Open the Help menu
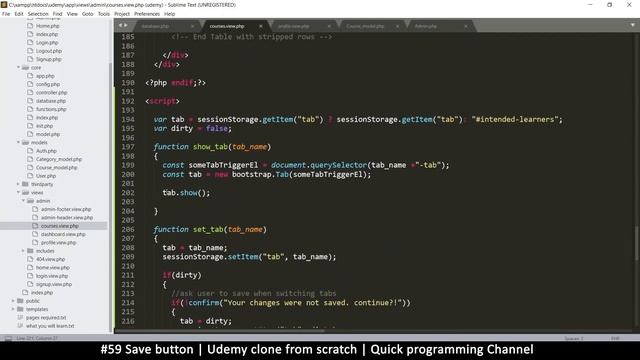The width and height of the screenshot is (640, 360). (169, 14)
